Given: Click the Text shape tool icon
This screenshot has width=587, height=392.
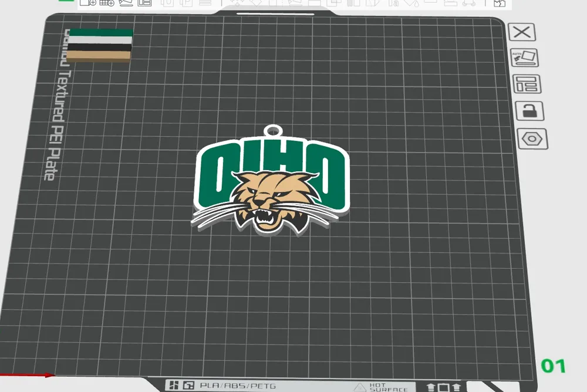Looking at the screenshot, I should point(393,3).
